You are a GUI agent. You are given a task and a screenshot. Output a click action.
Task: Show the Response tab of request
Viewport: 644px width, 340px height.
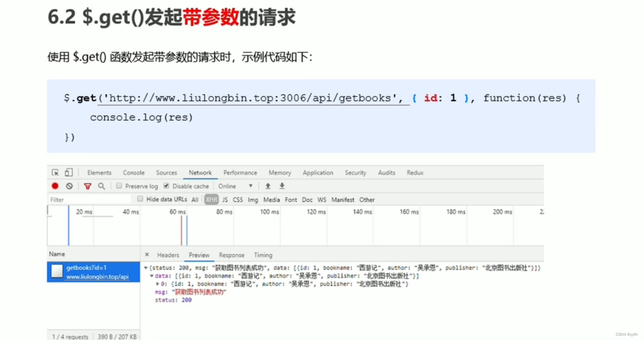tap(232, 255)
